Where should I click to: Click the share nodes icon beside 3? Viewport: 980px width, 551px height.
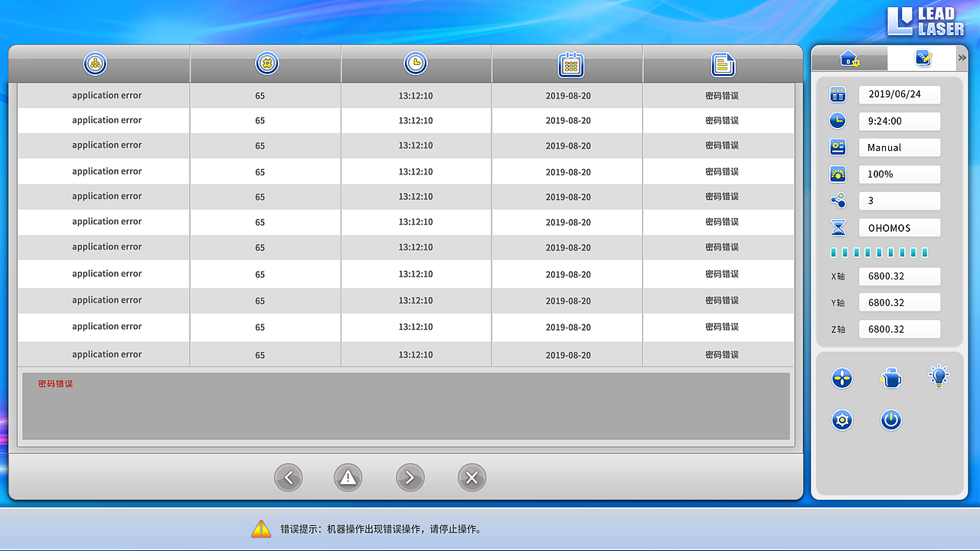(x=838, y=201)
